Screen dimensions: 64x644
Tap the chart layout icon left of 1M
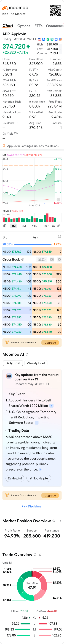click(5, 226)
